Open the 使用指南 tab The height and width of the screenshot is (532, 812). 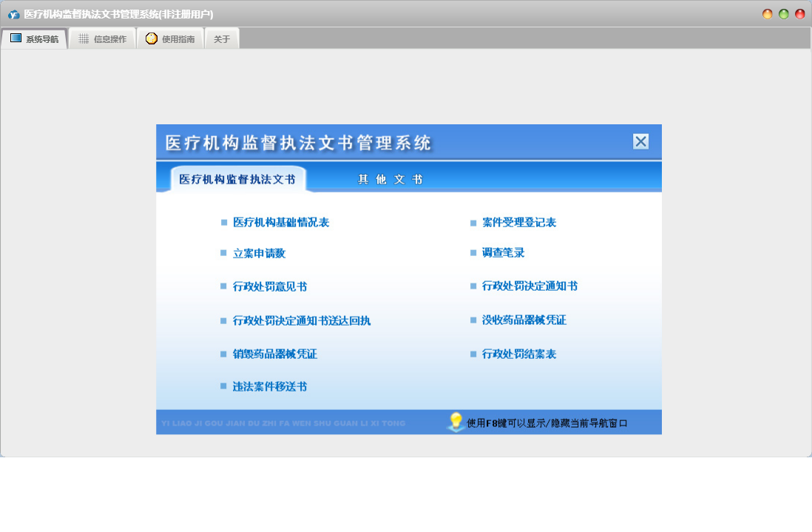(170, 39)
